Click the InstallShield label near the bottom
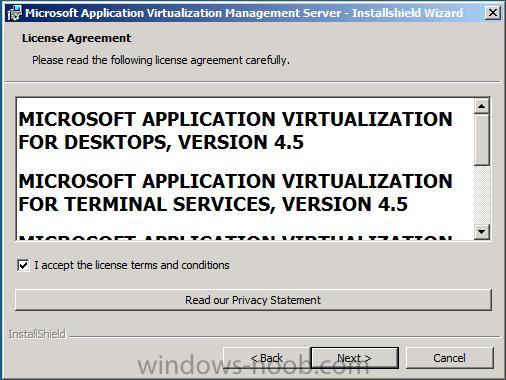The image size is (506, 380). tap(37, 334)
